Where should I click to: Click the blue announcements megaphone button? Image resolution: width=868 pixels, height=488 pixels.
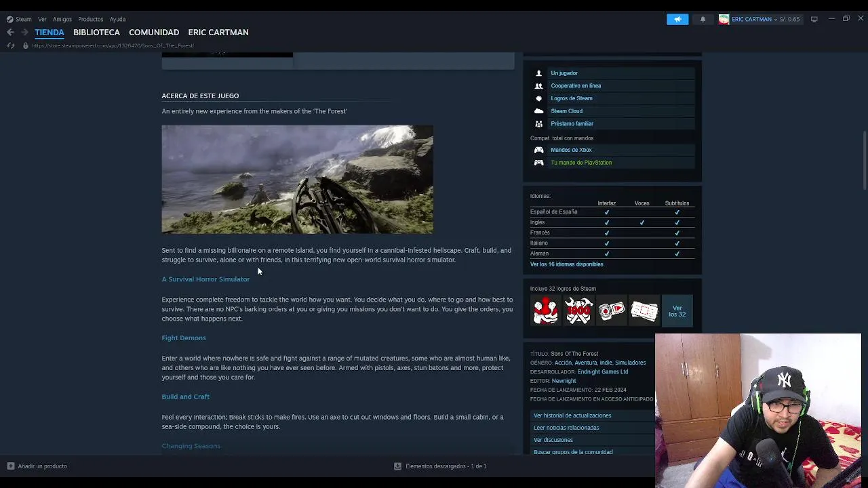[x=677, y=19]
